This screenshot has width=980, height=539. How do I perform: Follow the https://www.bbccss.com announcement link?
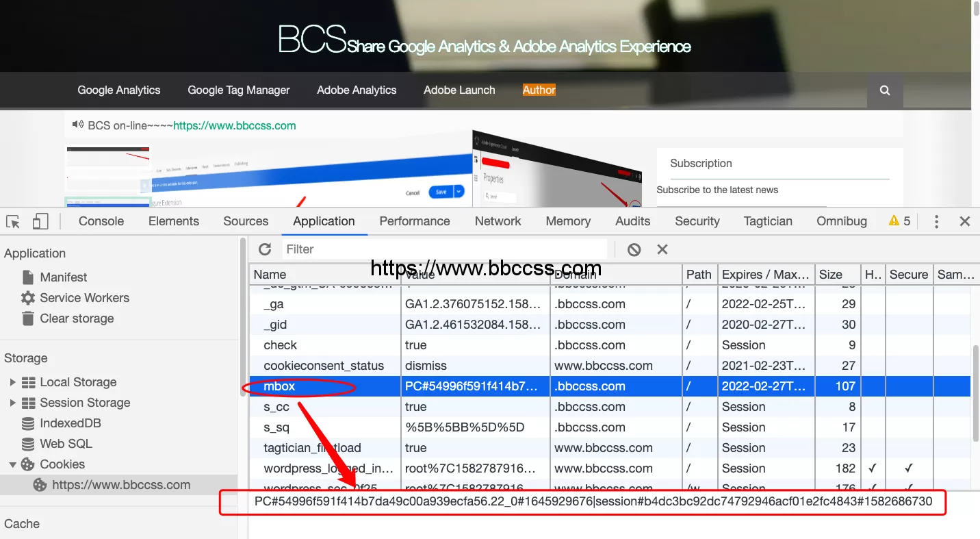tap(235, 125)
